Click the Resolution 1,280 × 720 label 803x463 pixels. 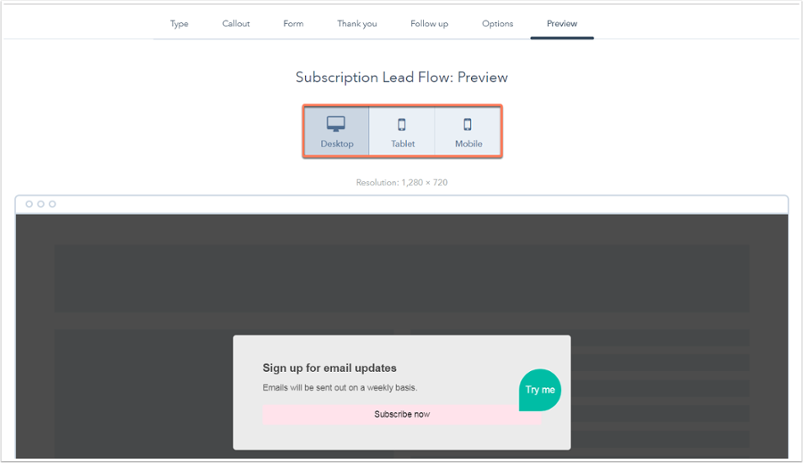[x=402, y=182]
